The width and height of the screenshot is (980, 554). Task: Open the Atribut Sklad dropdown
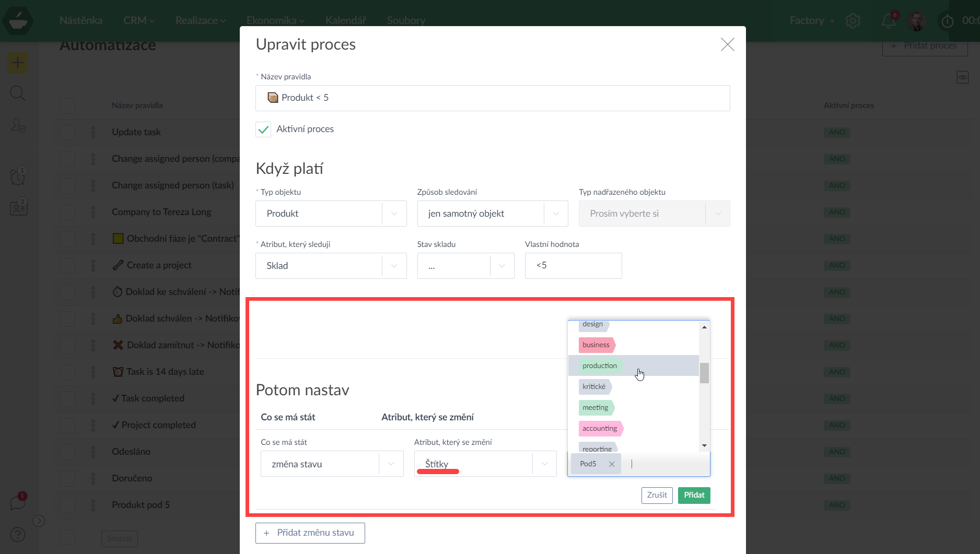click(x=331, y=266)
